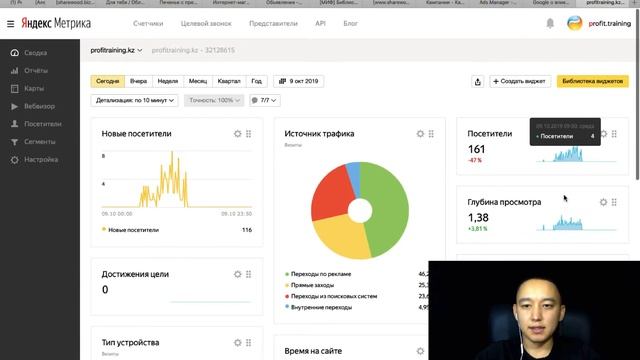Open settings gear of Время на сайте widget
This screenshot has height=360, width=640.
pos(420,351)
